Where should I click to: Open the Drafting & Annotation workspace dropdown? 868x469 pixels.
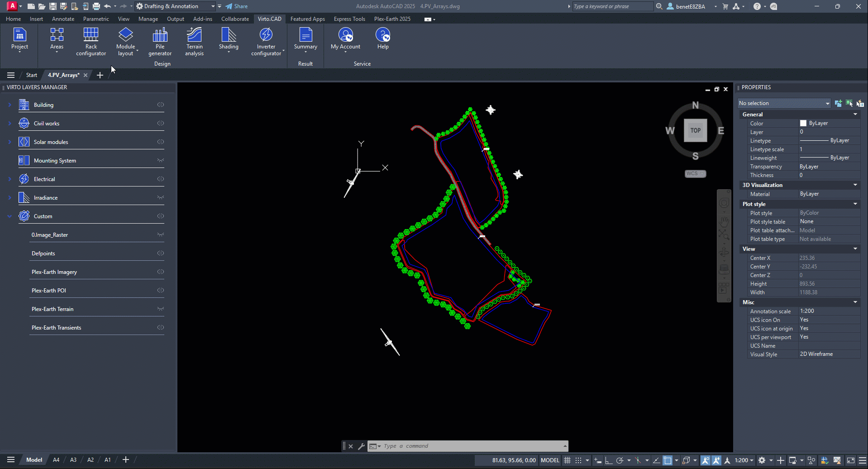(x=176, y=6)
